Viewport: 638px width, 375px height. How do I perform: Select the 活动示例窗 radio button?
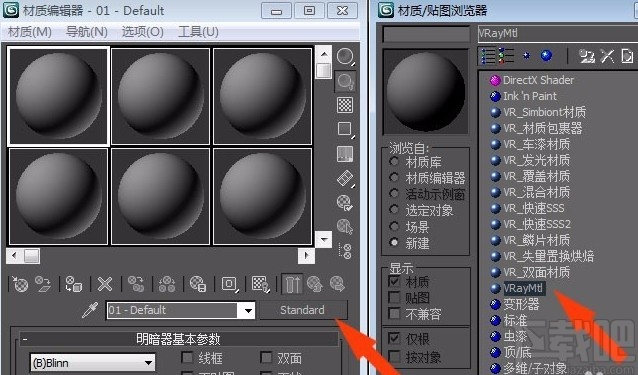click(x=394, y=194)
